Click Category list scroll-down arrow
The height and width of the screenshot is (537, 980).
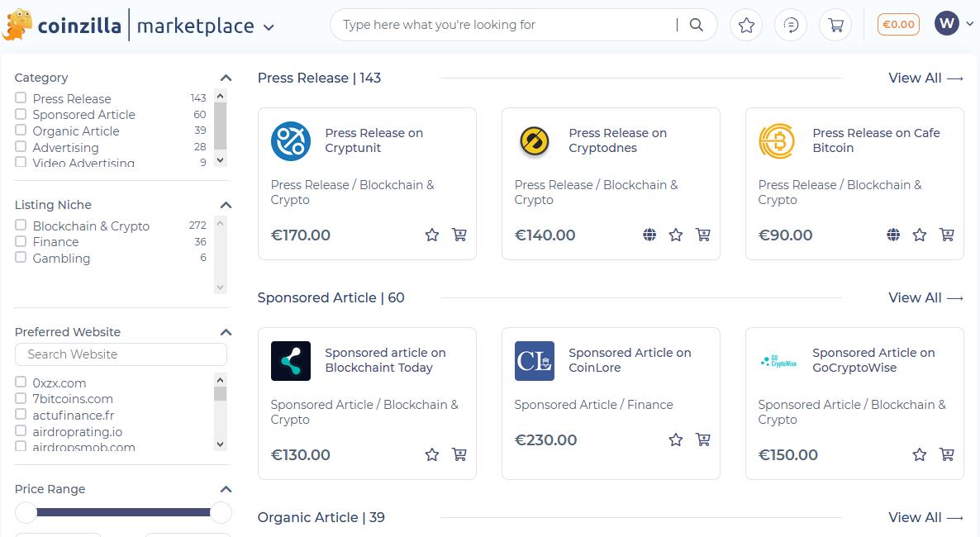[220, 160]
